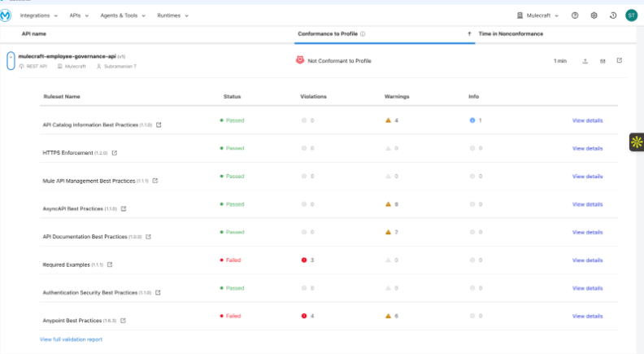Open the help question mark icon
Image resolution: width=644 pixels, height=354 pixels.
(575, 15)
